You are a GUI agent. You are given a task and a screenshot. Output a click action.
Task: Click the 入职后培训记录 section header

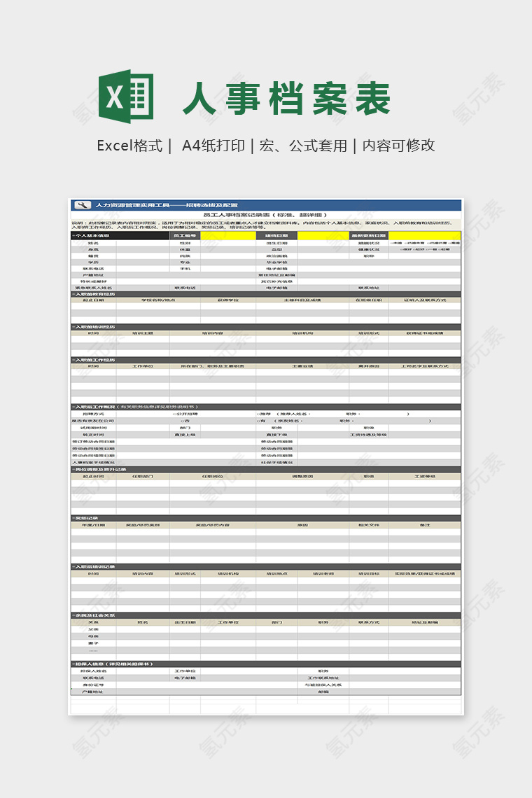(266, 566)
